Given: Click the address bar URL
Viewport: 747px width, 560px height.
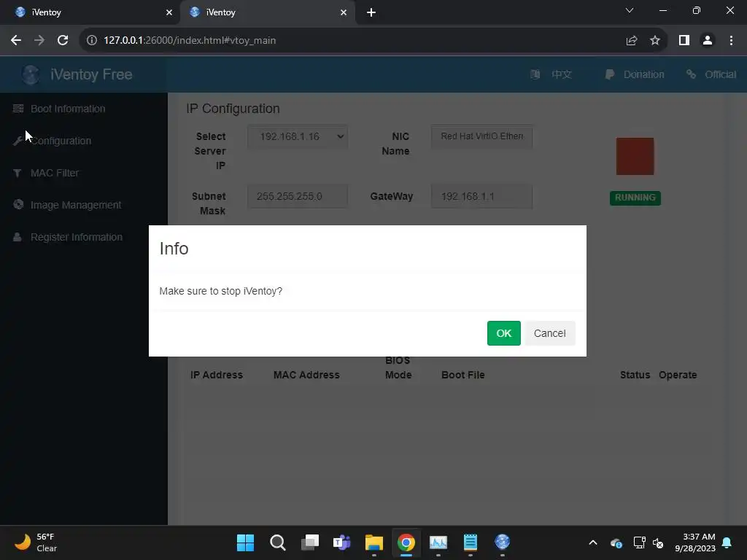Looking at the screenshot, I should point(190,41).
